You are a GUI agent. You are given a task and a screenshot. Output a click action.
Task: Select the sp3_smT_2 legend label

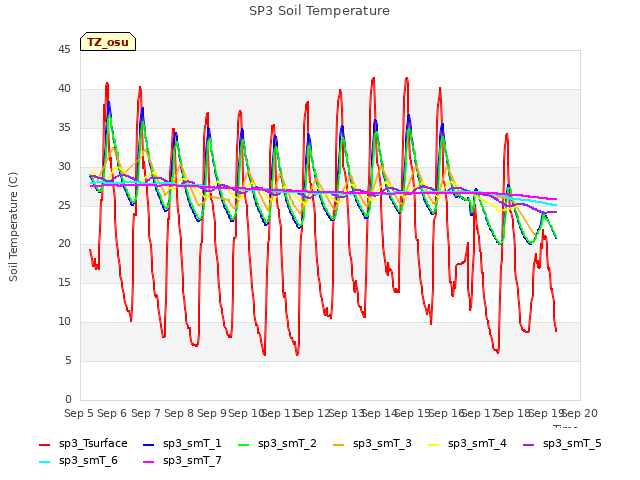pos(287,444)
